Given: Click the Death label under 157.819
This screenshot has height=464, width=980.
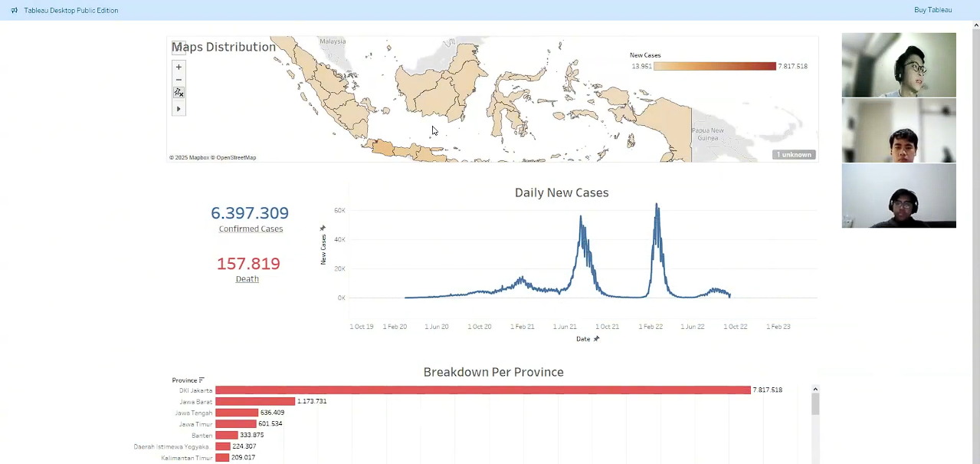Looking at the screenshot, I should coord(247,279).
